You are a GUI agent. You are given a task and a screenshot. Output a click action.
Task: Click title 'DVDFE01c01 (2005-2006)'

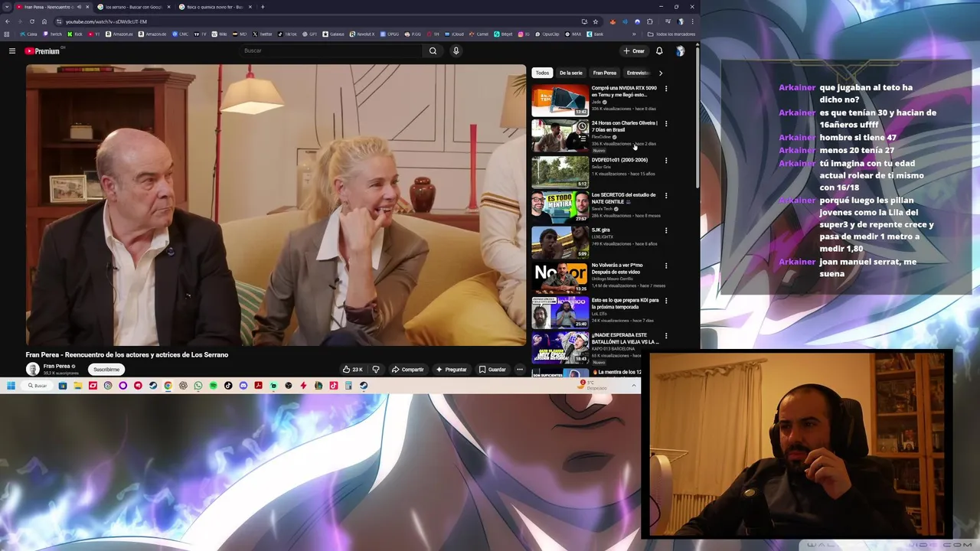pos(619,160)
